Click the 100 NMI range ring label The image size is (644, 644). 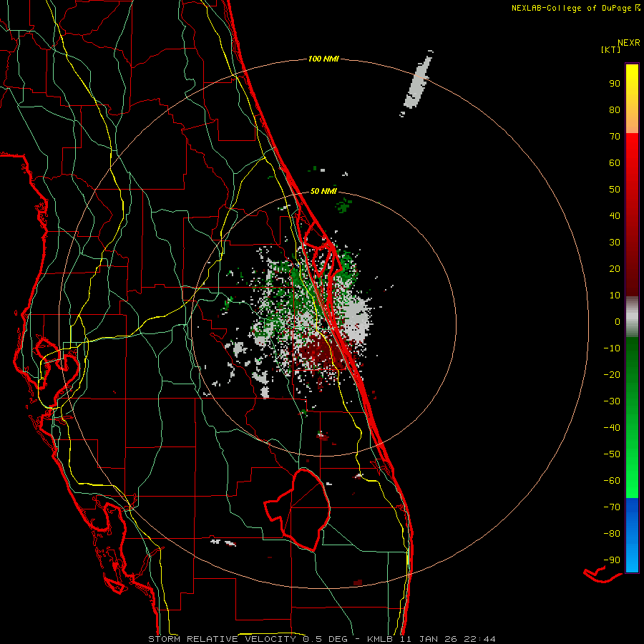[x=323, y=59]
